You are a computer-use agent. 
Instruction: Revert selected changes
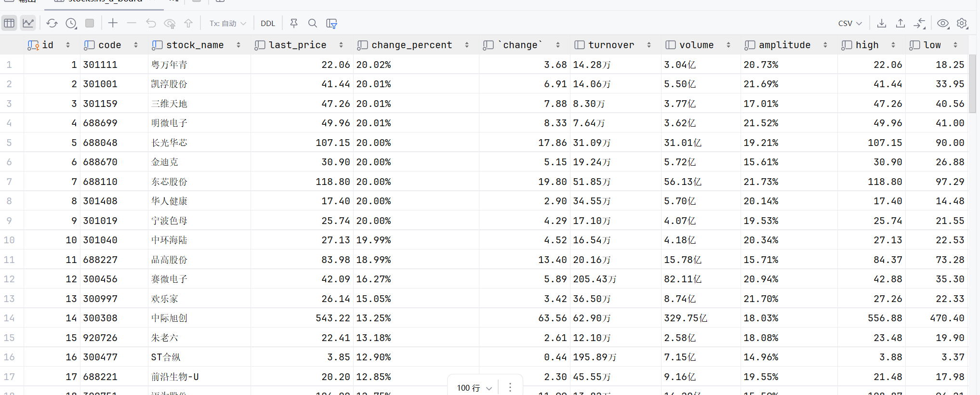[x=151, y=23]
